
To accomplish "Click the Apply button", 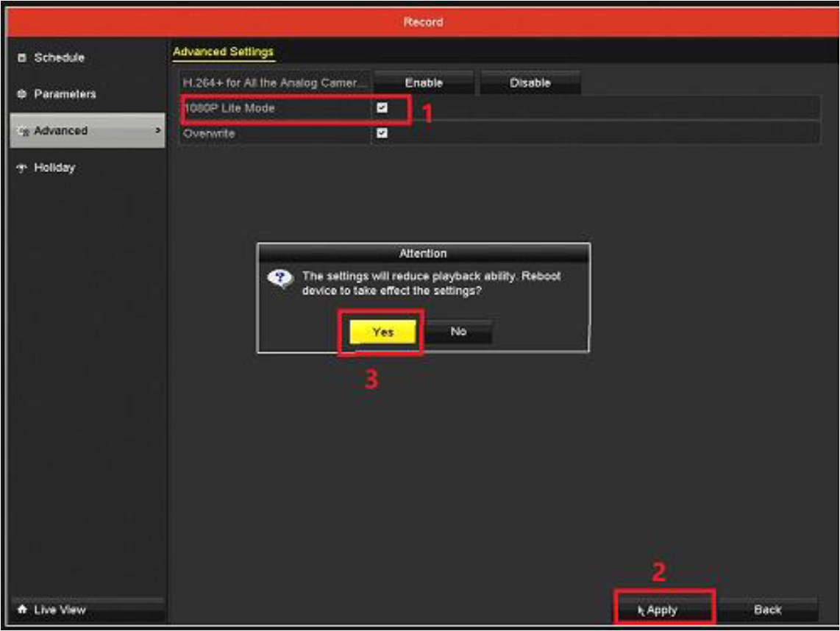I will (x=661, y=610).
